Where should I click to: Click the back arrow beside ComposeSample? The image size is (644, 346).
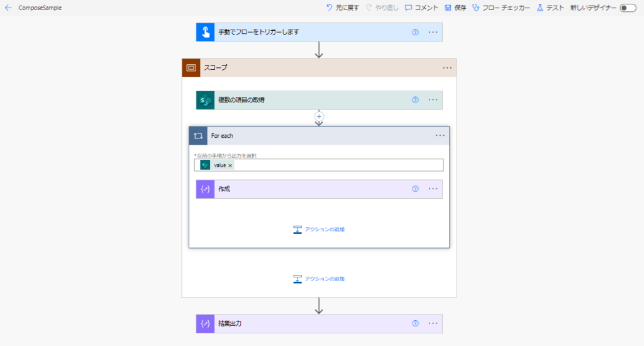(8, 8)
